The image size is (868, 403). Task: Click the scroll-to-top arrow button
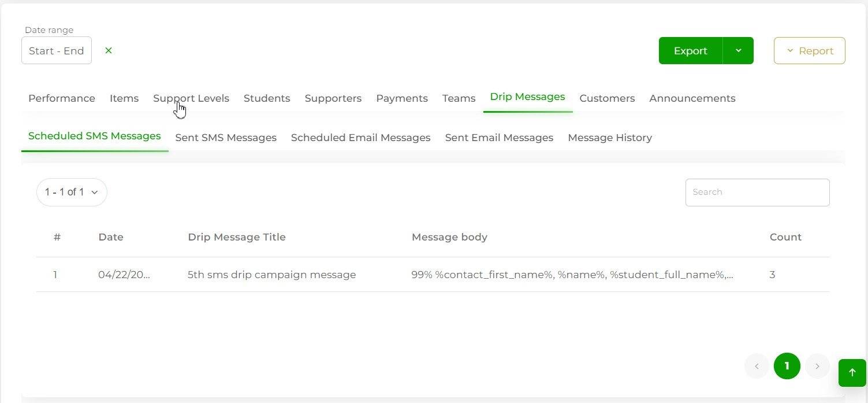pos(852,373)
